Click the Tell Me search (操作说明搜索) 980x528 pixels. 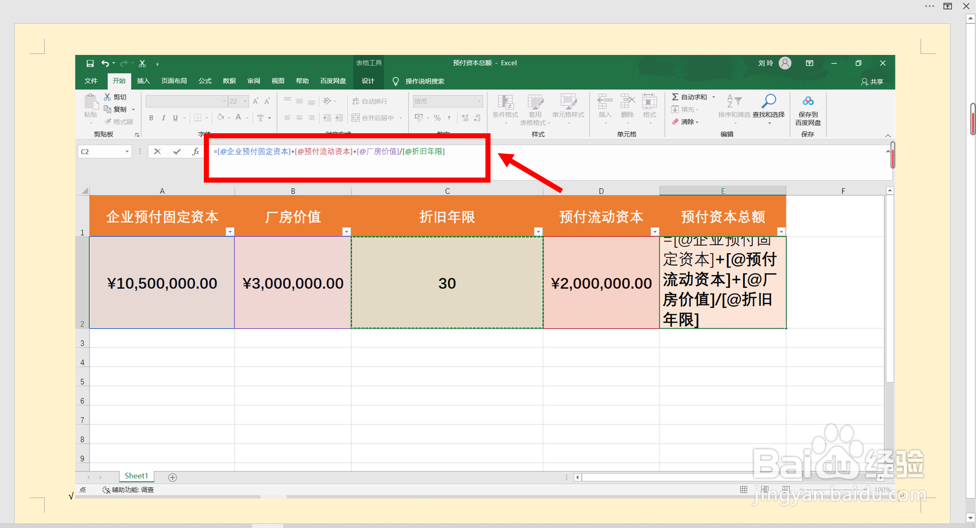click(418, 81)
